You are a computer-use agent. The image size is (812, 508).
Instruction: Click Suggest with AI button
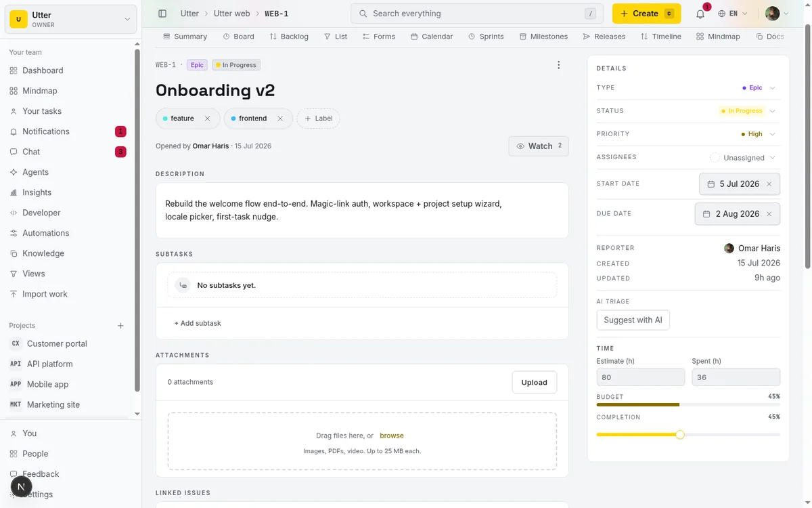point(633,320)
